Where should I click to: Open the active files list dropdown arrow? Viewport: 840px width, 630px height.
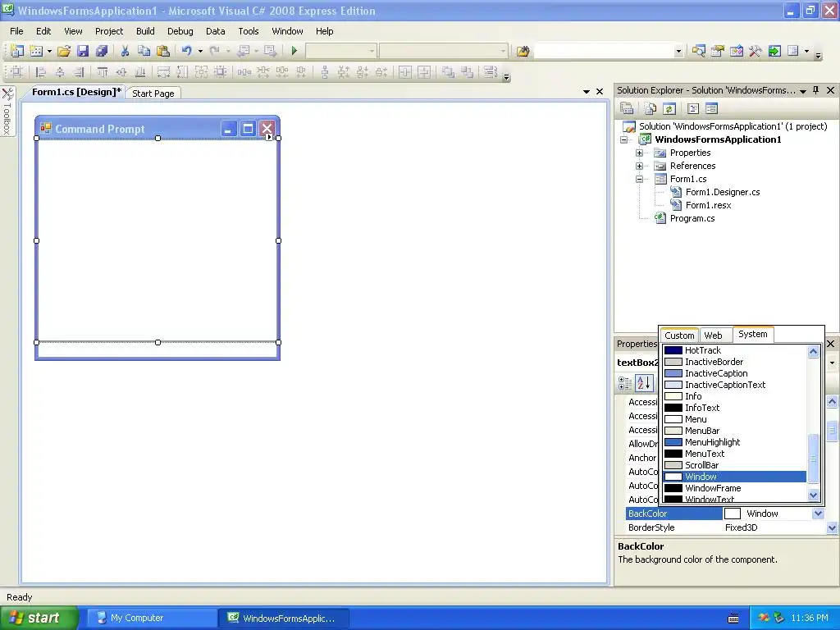click(586, 92)
